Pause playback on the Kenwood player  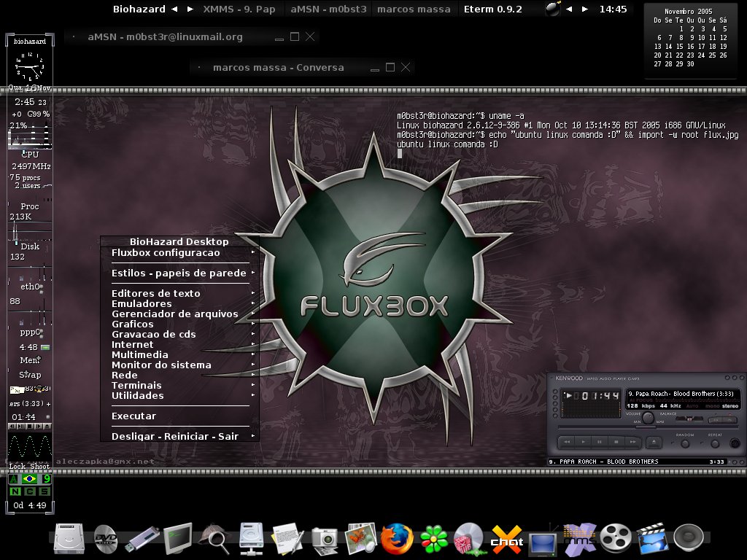point(600,442)
